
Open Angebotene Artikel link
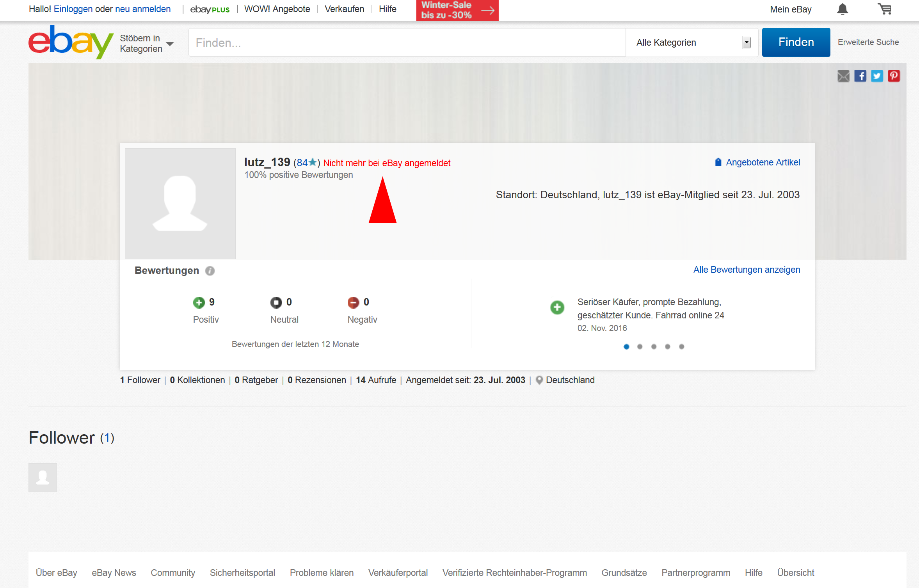pyautogui.click(x=763, y=162)
